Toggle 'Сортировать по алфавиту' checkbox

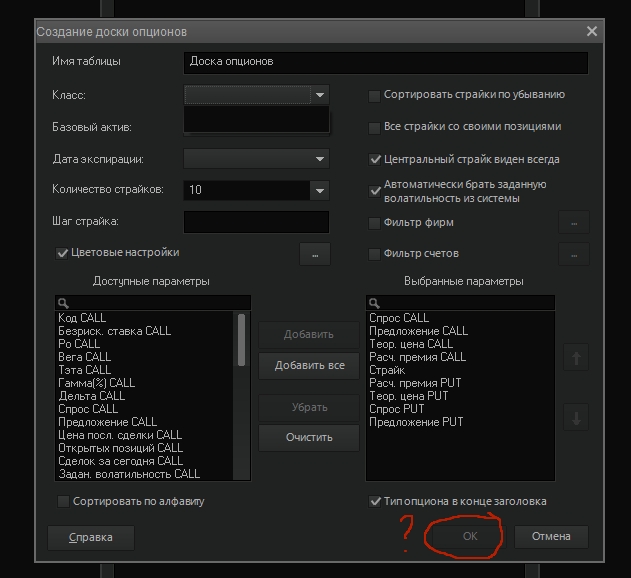[64, 501]
